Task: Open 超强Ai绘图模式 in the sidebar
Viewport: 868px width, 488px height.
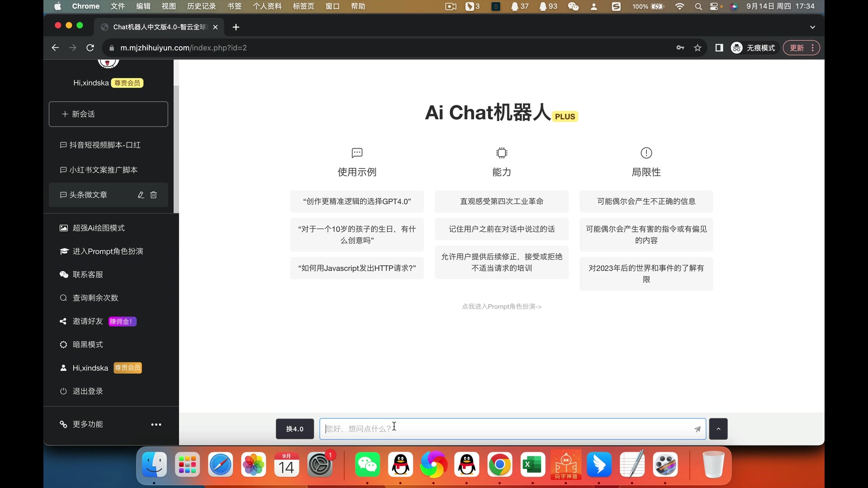Action: 99,228
